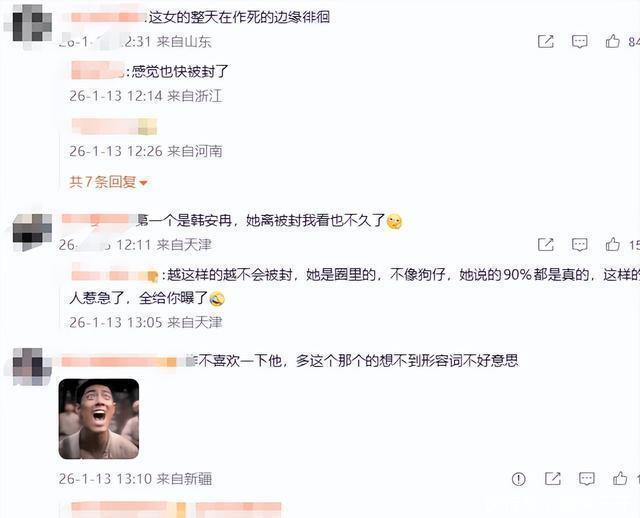Like the comment about 作死的边缘徘徊
Image resolution: width=640 pixels, height=518 pixels.
pos(613,41)
